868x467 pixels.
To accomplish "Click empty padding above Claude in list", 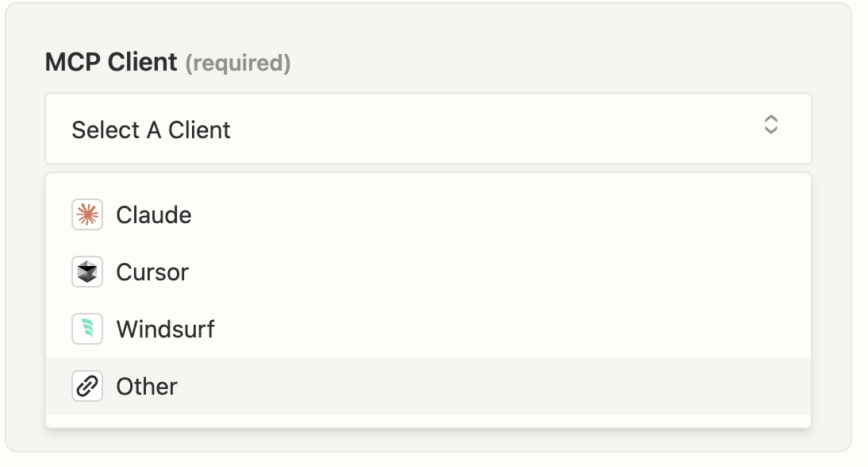I will 428,180.
